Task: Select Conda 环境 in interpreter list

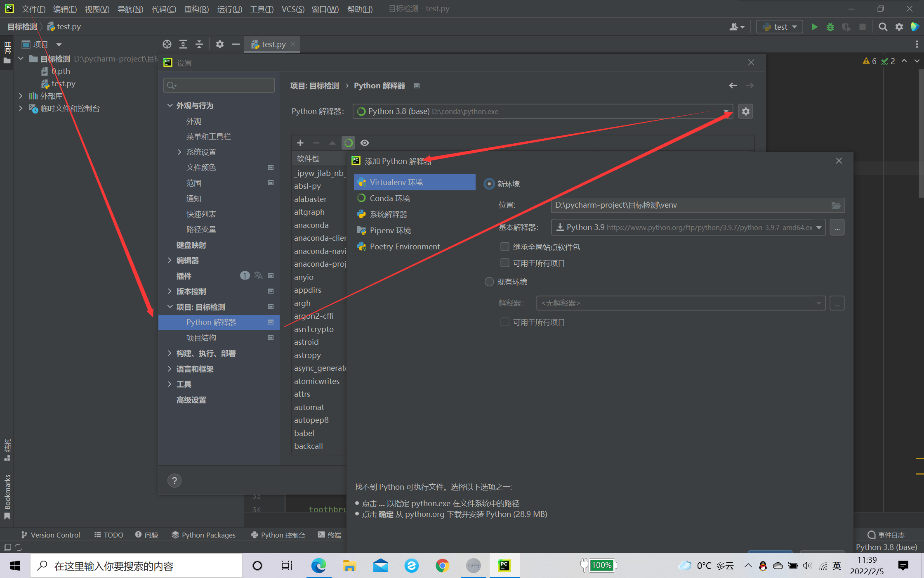Action: (390, 198)
